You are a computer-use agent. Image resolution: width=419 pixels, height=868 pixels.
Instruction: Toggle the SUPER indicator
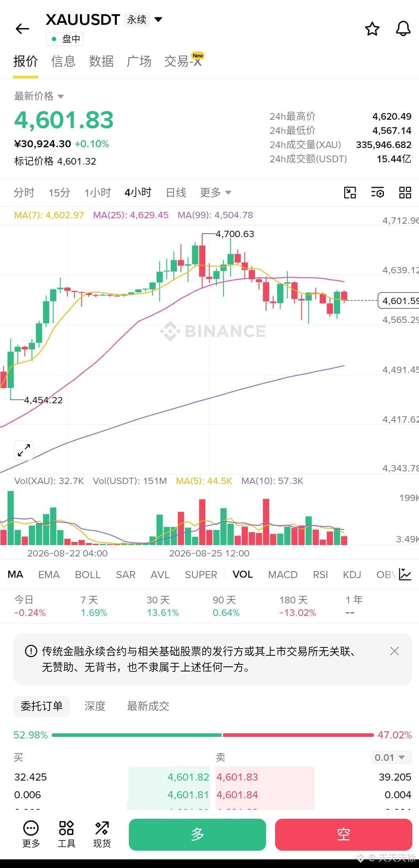pos(201,575)
